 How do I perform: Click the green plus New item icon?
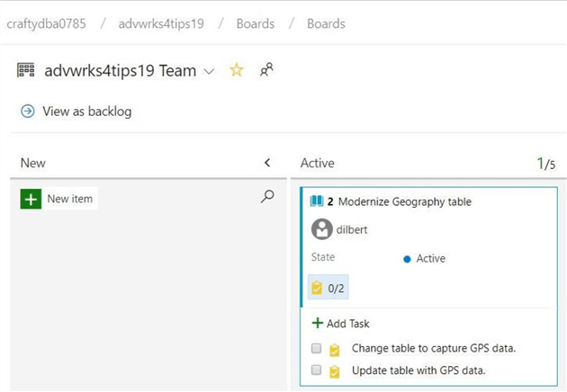click(31, 199)
